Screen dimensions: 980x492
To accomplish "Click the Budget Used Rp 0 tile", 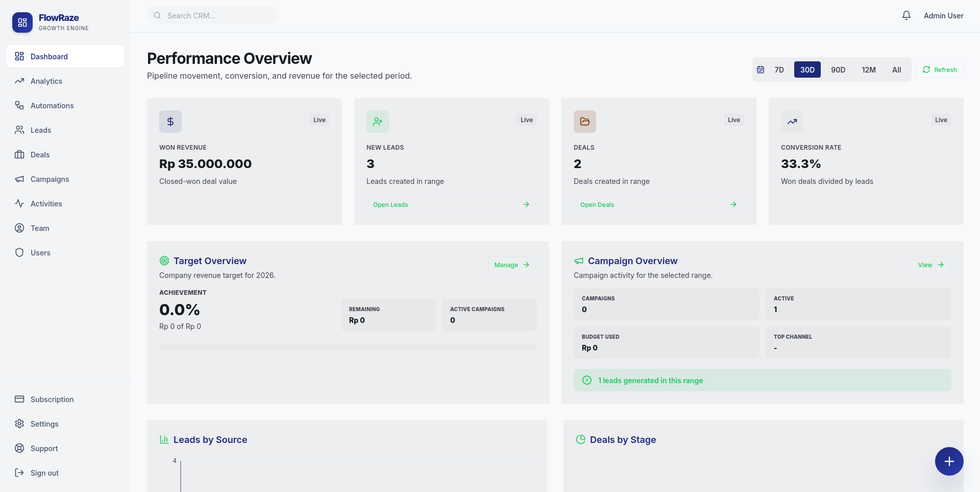I will 667,342.
